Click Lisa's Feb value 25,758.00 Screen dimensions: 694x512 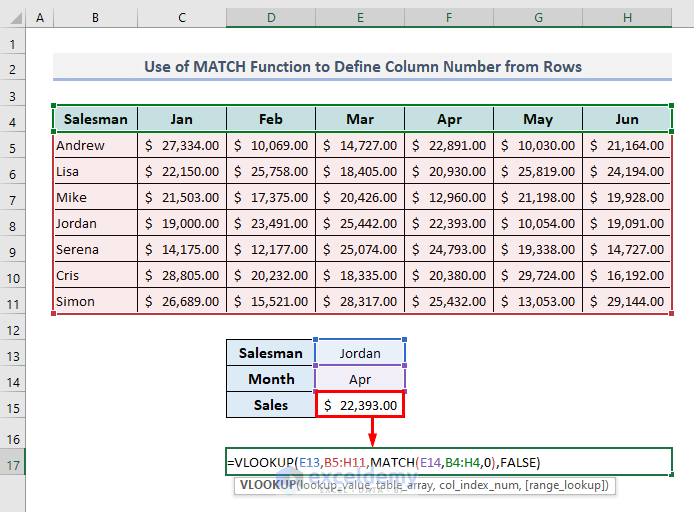271,171
